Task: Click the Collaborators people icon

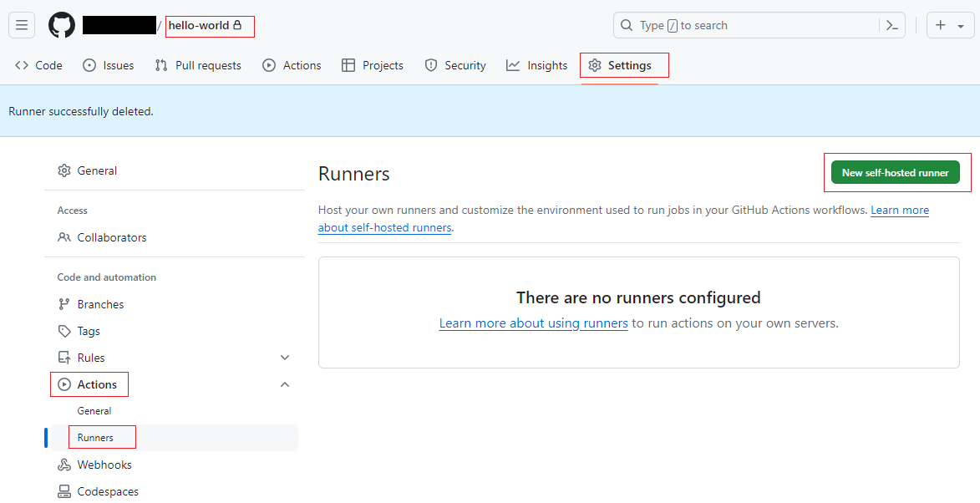Action: pos(63,237)
